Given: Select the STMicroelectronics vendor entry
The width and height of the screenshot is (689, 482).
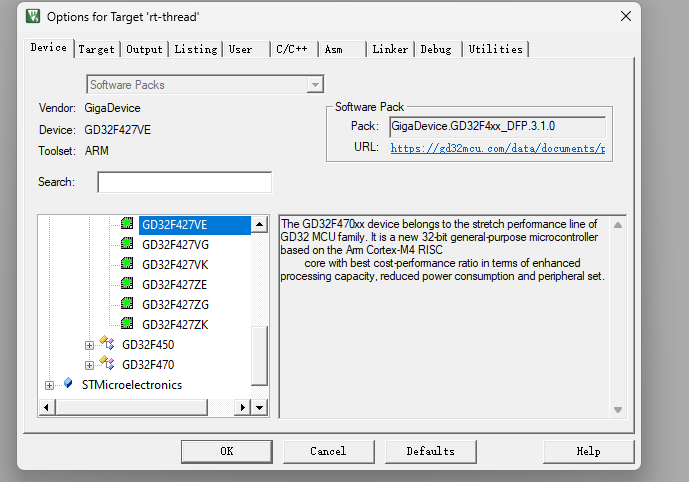Looking at the screenshot, I should [x=132, y=385].
